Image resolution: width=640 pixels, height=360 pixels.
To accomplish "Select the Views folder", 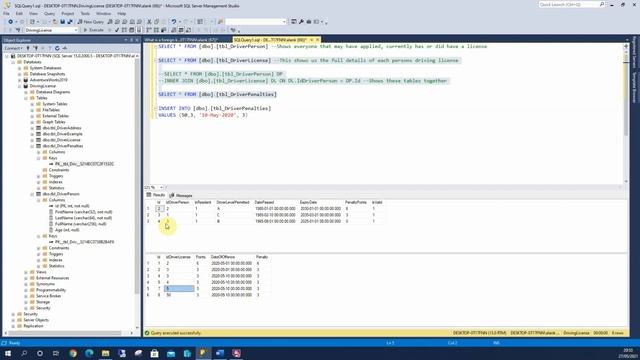I will pos(41,272).
